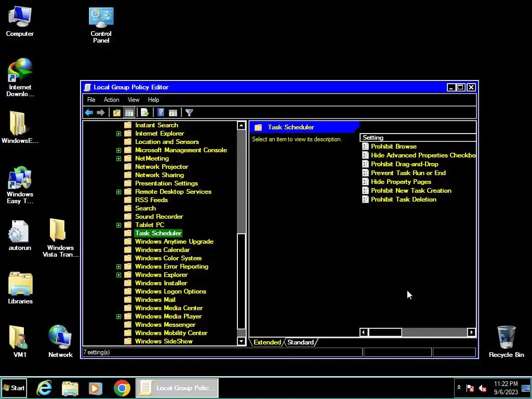Image resolution: width=532 pixels, height=399 pixels.
Task: Click the tree pane scroll down arrow
Action: tap(241, 341)
